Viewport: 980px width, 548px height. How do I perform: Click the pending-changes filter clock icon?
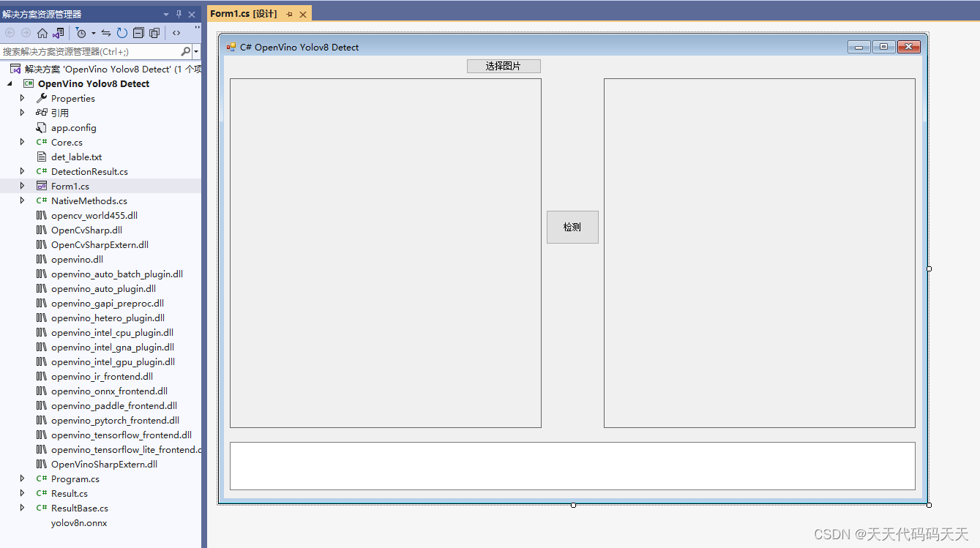(81, 33)
